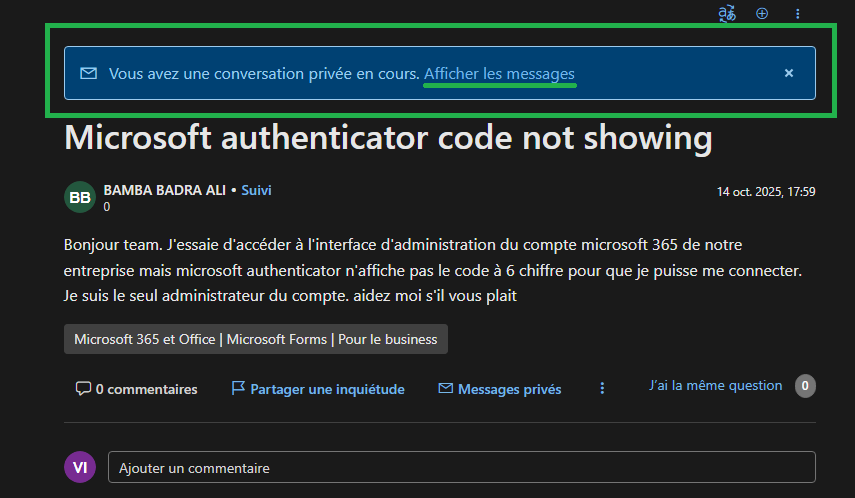
Task: Click the post date 14 oct. 2025, 17:59
Action: (766, 191)
